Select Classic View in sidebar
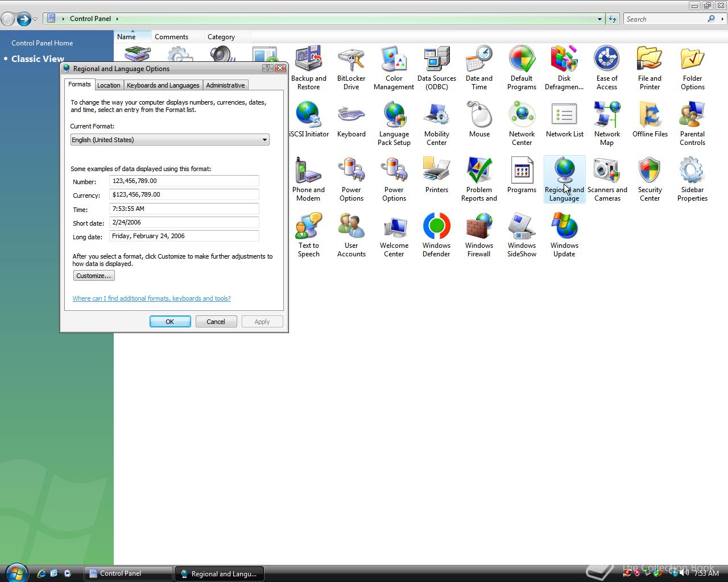Viewport: 728px width, 582px height. pyautogui.click(x=38, y=59)
